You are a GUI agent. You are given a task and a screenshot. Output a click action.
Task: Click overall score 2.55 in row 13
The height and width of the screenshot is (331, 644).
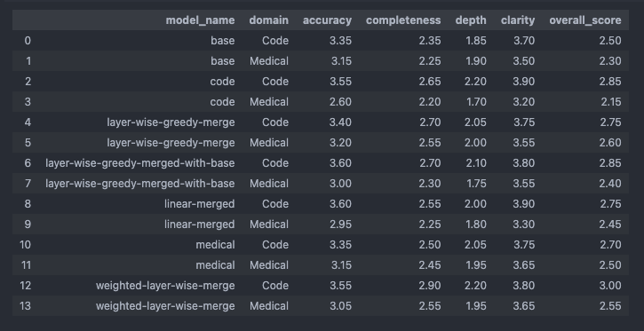[x=610, y=306]
